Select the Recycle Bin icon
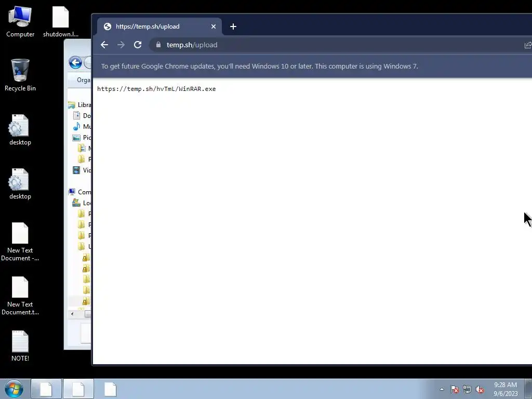The image size is (532, 399). pos(20,75)
